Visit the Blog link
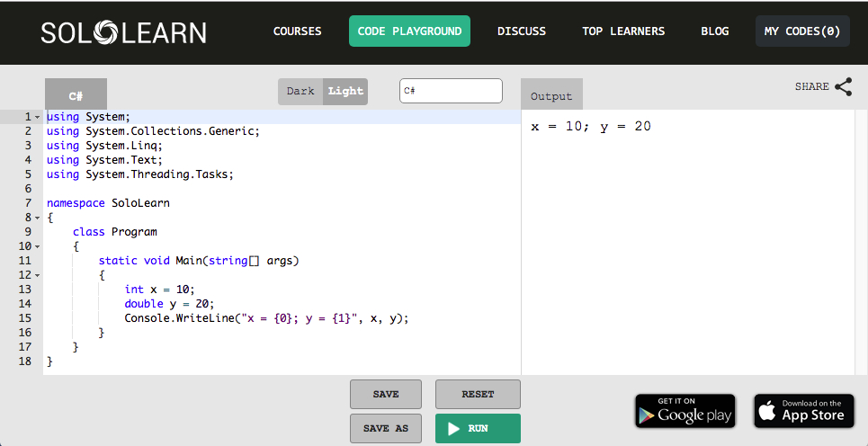The width and height of the screenshot is (868, 446). pyautogui.click(x=715, y=31)
